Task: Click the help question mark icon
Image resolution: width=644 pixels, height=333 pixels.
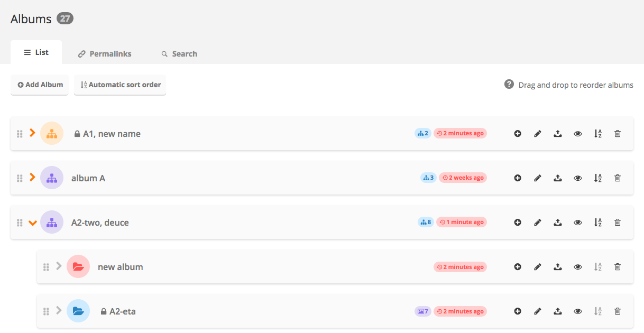Action: click(509, 85)
